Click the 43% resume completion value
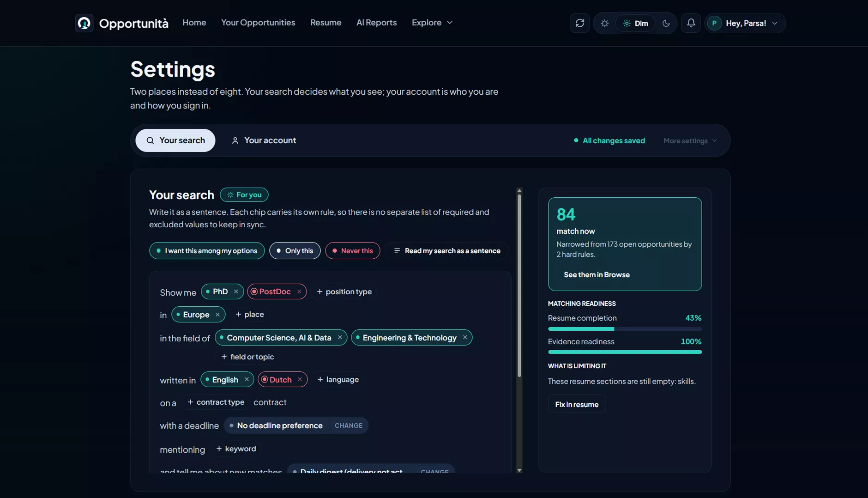Viewport: 868px width, 498px height. pyautogui.click(x=693, y=318)
